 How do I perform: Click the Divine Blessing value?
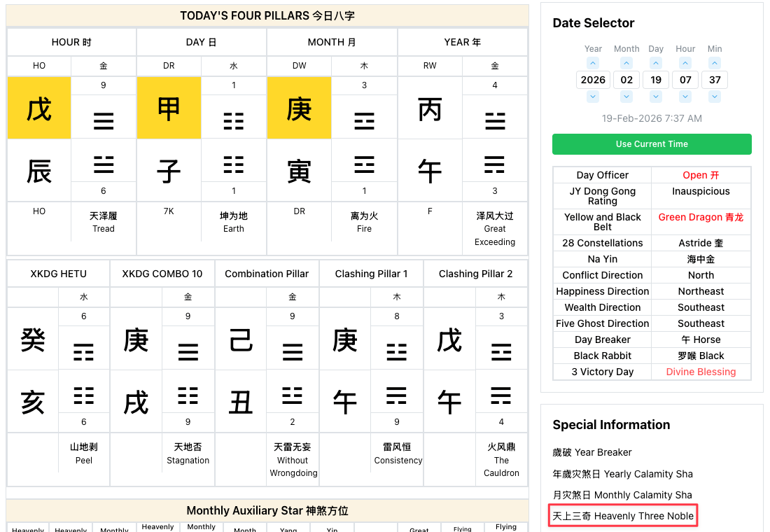(701, 372)
